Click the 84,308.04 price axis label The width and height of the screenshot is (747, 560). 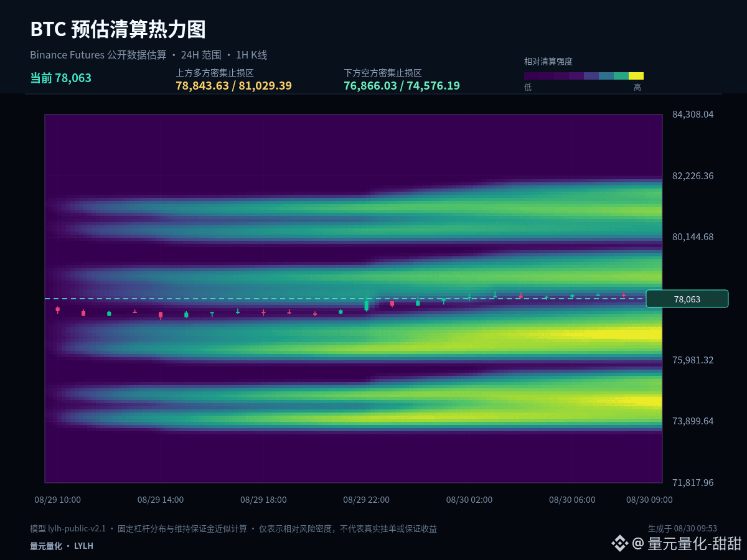pos(693,114)
